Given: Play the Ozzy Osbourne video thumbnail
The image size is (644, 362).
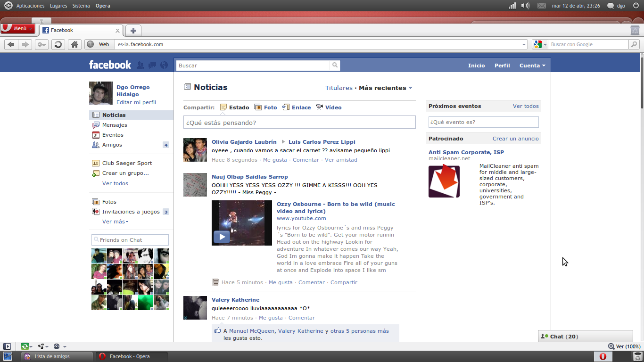Looking at the screenshot, I should click(242, 223).
